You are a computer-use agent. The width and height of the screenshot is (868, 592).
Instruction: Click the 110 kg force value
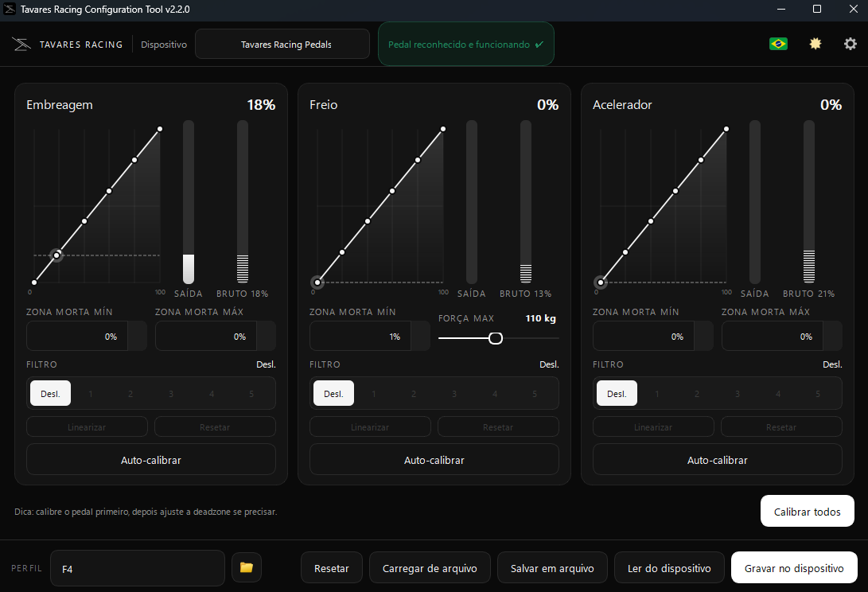click(540, 318)
